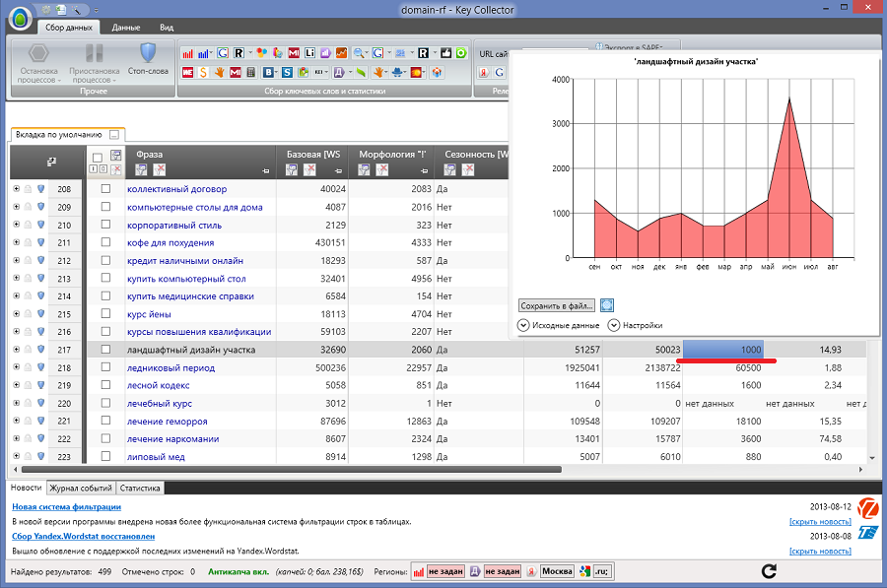Click the first скрыть новость link

820,521
